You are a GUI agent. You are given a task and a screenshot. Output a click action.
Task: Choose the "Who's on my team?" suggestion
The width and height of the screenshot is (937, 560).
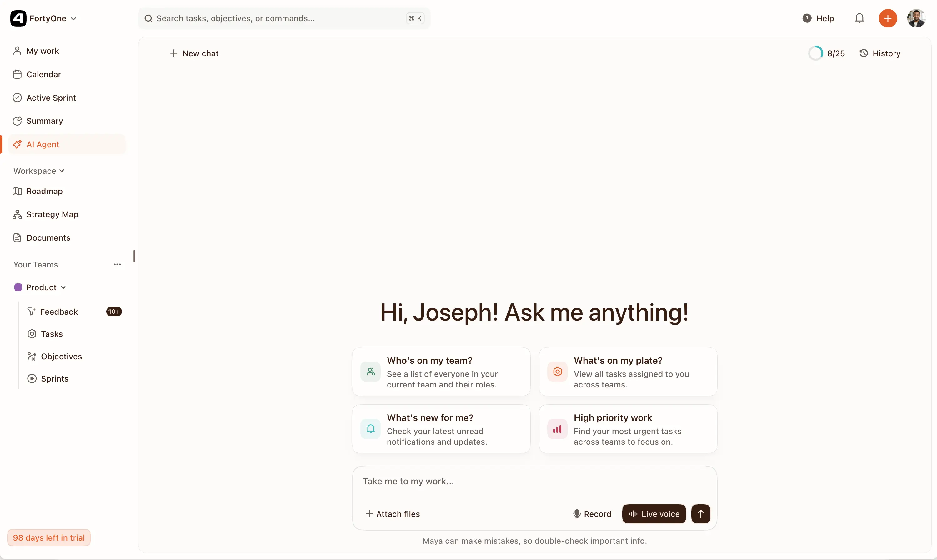(441, 372)
